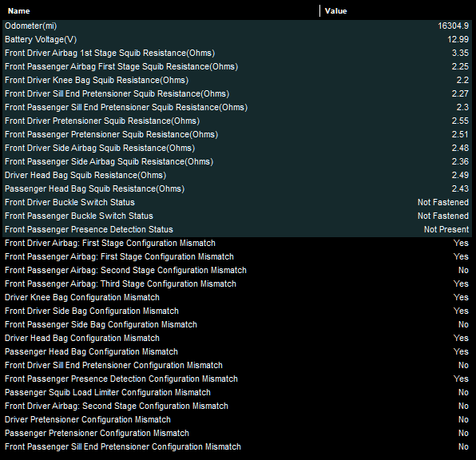Select Driver Head Bag Squib Resistance row
This screenshot has height=460, width=476.
click(237, 175)
